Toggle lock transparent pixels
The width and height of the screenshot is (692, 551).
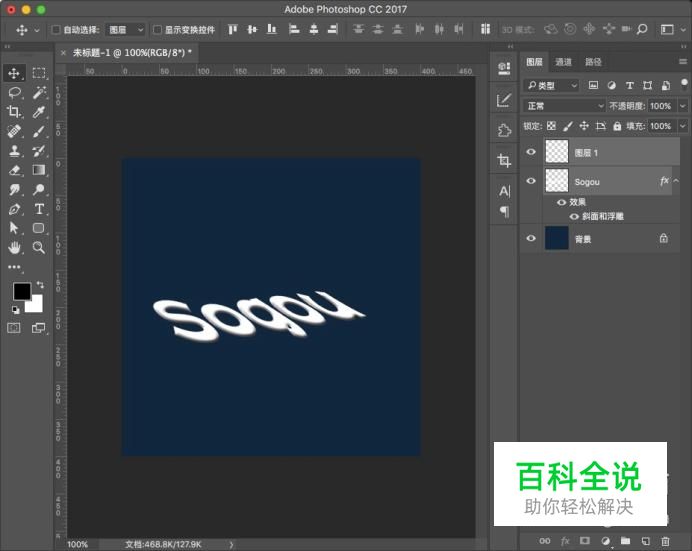(551, 126)
